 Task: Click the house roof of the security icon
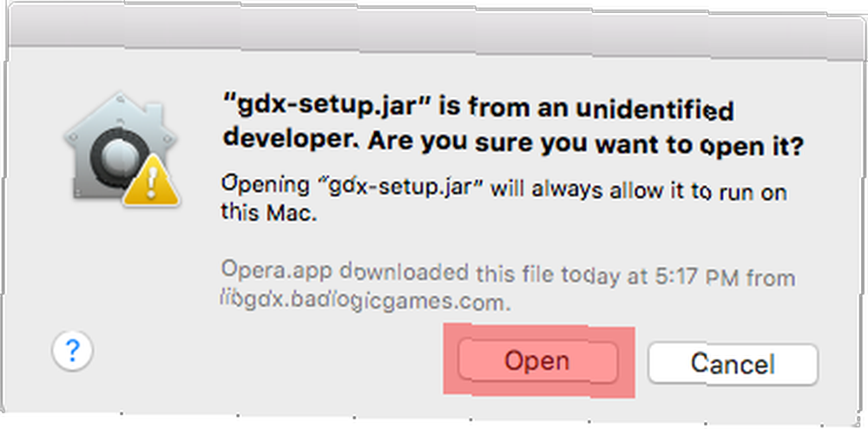(121, 114)
